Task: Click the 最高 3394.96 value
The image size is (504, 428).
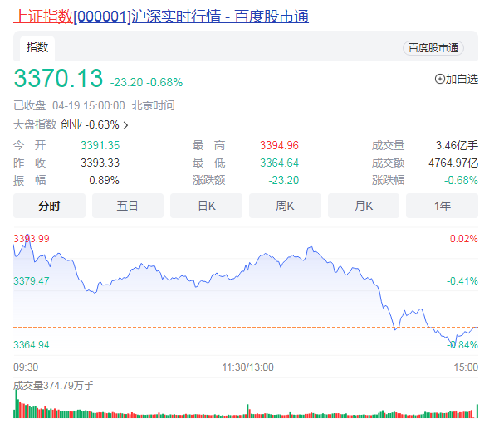Action: (x=279, y=145)
